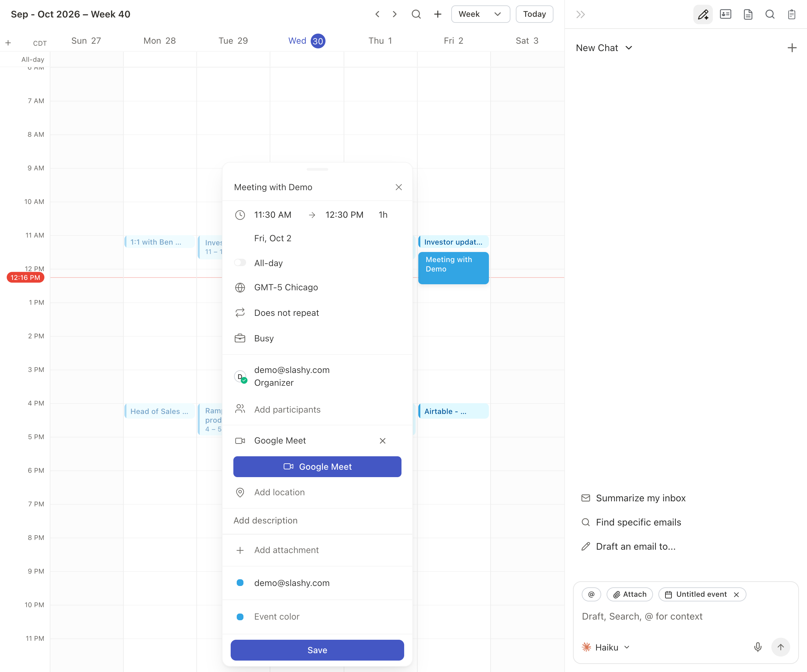
Task: Edit the 12:30 PM end time
Action: pos(344,215)
